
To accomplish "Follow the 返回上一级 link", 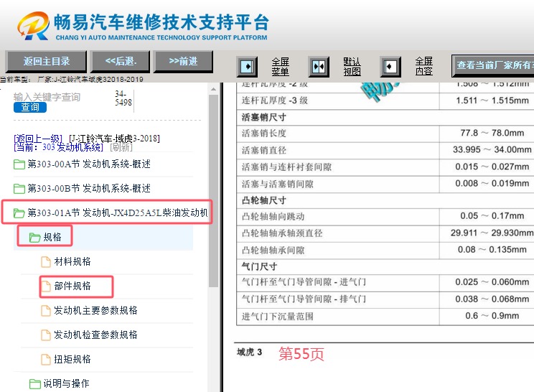I will (x=38, y=139).
